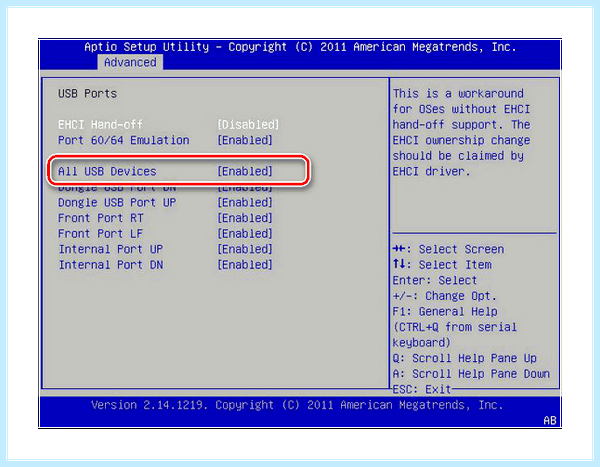Select Internal Port DN option
The image size is (600, 467).
[x=111, y=265]
